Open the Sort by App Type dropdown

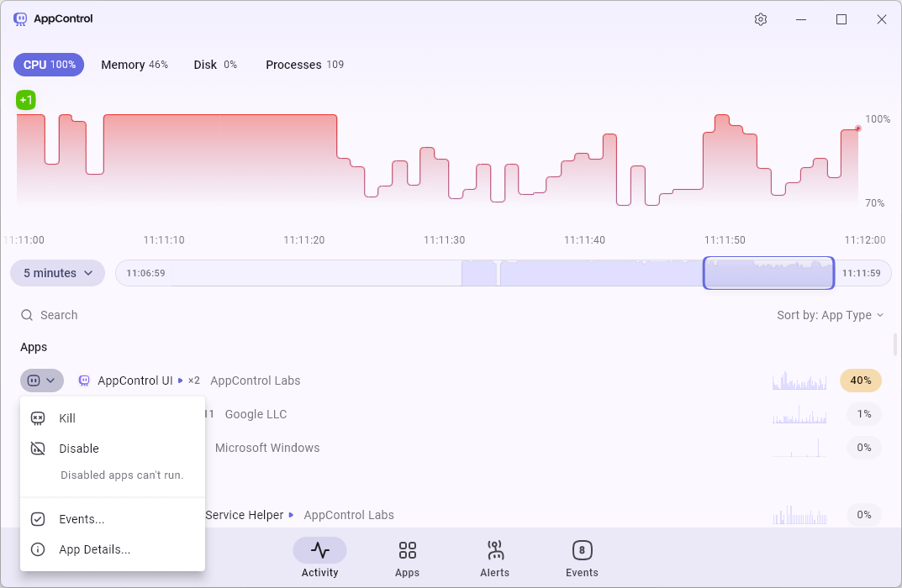(x=830, y=315)
